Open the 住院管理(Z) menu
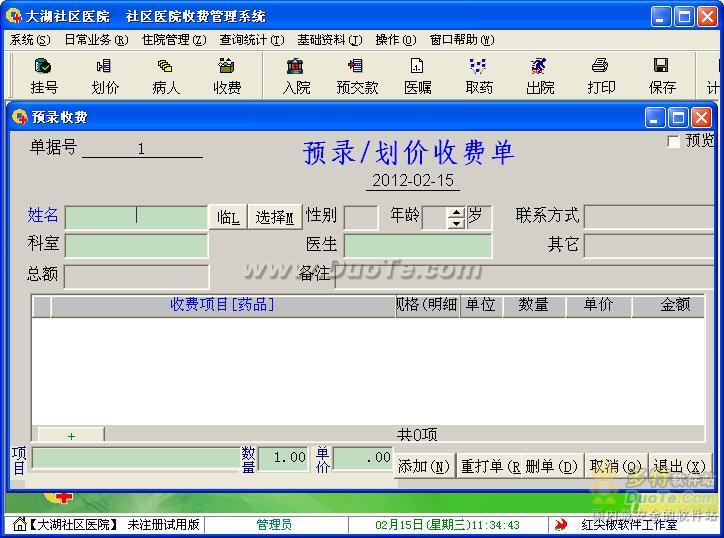Viewport: 724px width, 538px height. click(x=174, y=40)
